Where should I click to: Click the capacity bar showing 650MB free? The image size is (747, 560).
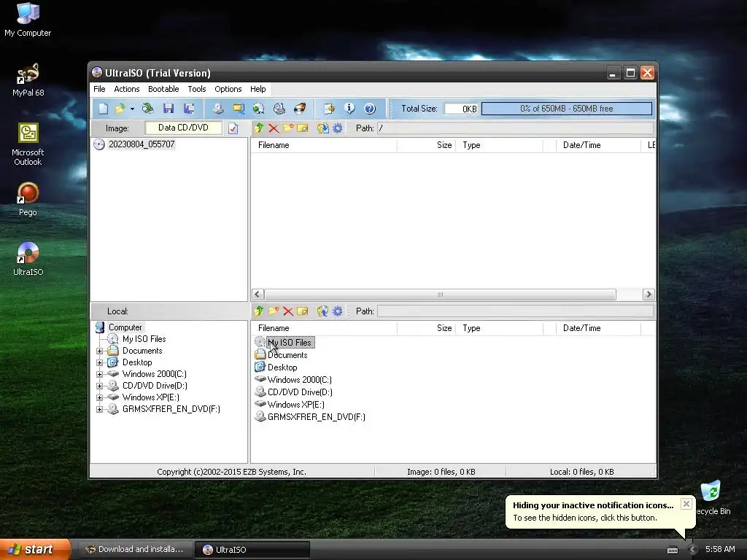coord(566,109)
